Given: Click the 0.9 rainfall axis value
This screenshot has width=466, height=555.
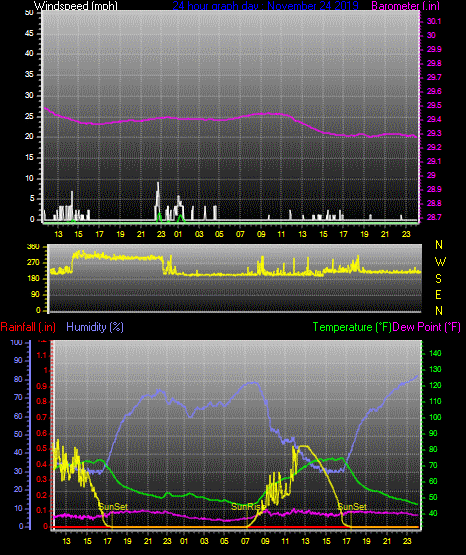Looking at the screenshot, I should [42, 386].
